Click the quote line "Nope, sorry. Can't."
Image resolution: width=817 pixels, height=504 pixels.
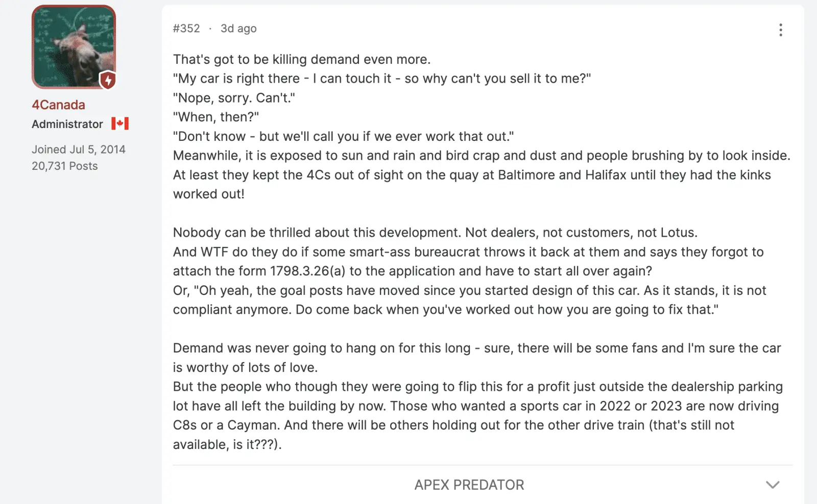click(x=234, y=98)
